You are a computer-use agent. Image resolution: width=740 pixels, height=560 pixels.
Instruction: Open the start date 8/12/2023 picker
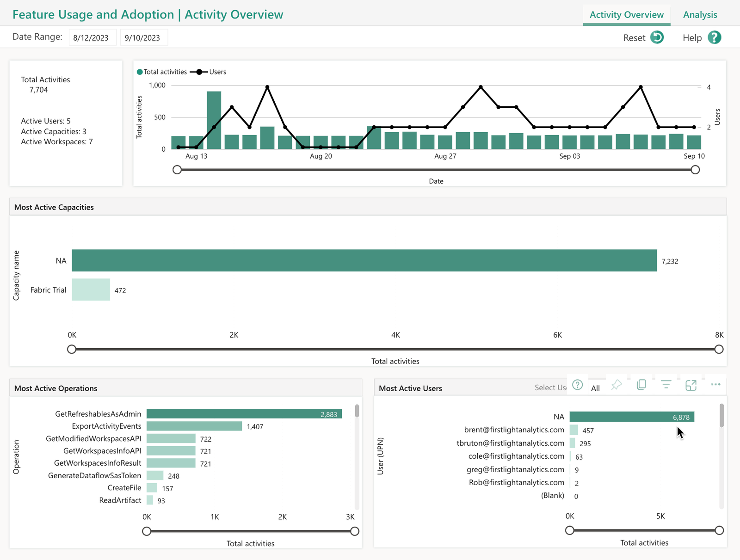point(91,37)
